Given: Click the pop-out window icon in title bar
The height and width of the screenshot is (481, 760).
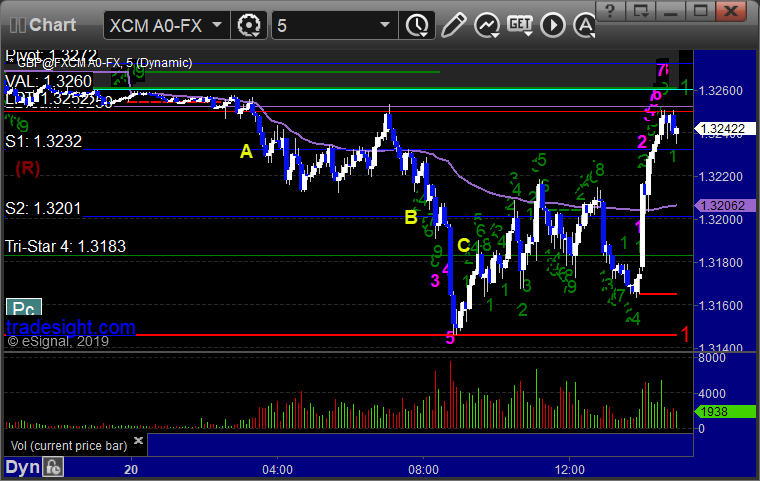Looking at the screenshot, I should coord(640,10).
